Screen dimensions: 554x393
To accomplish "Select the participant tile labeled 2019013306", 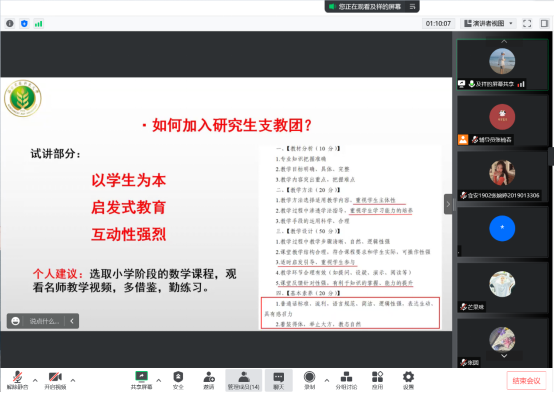I will tap(502, 176).
